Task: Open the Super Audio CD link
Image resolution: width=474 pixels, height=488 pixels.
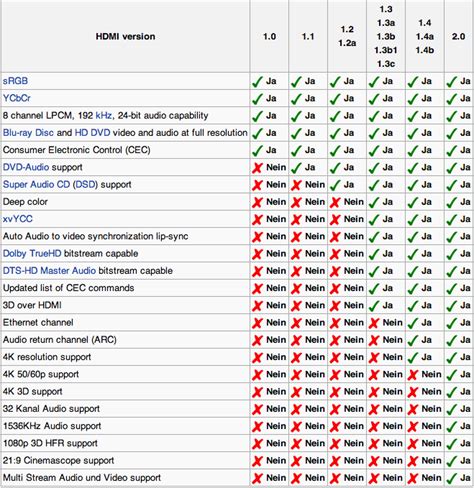Action: (36, 185)
